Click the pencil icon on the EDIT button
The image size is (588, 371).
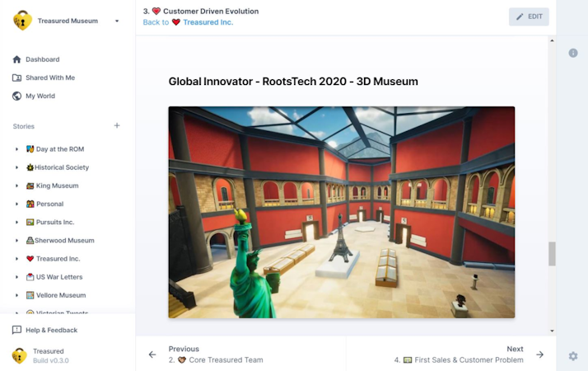coord(520,16)
